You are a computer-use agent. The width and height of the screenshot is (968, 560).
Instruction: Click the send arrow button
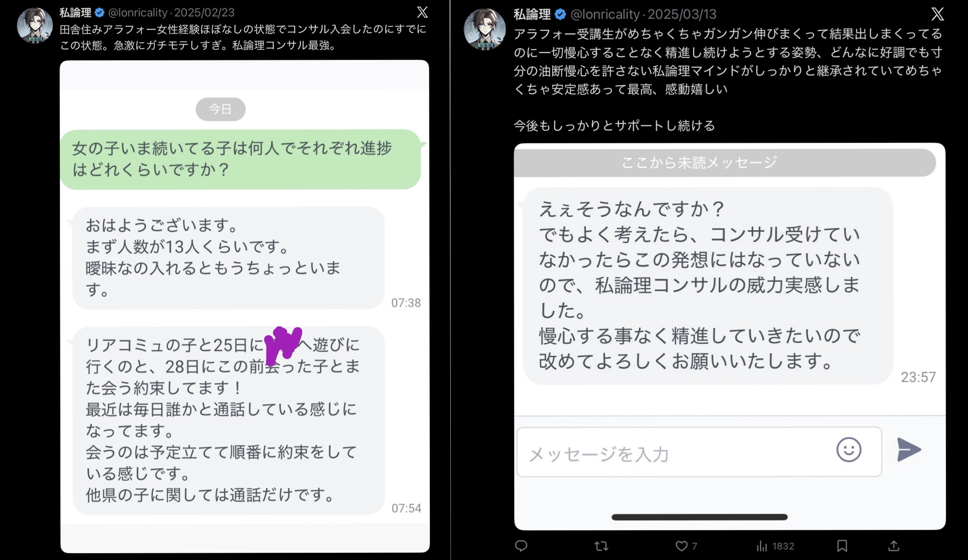[x=909, y=450]
